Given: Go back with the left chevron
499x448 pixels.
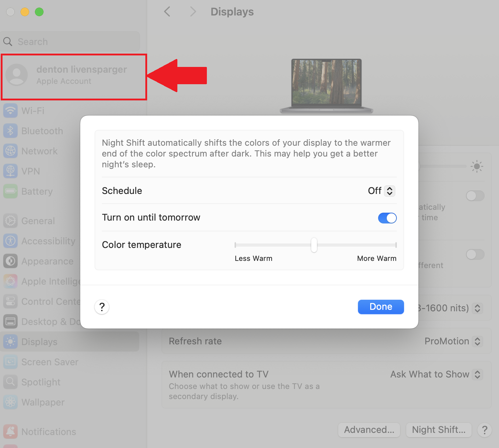Looking at the screenshot, I should (167, 12).
